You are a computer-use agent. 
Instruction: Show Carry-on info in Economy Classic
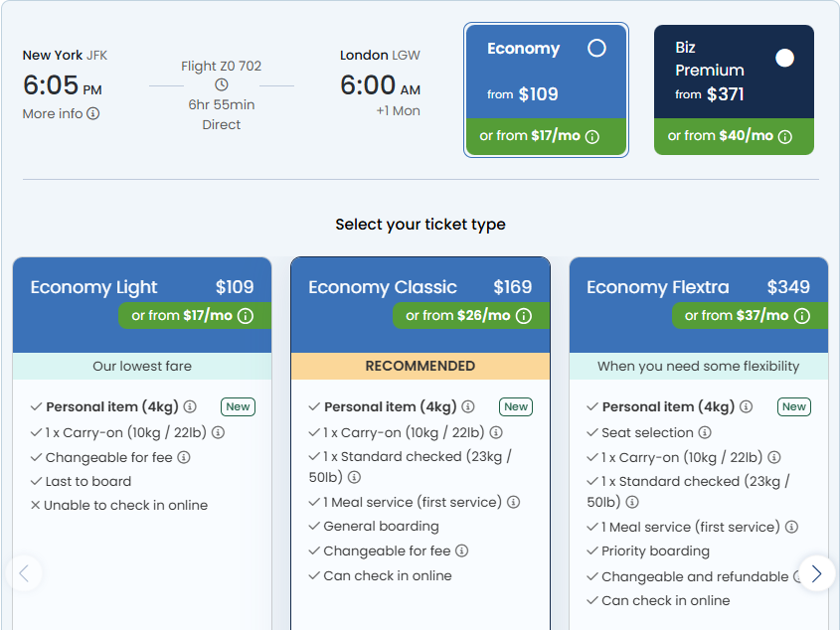496,432
